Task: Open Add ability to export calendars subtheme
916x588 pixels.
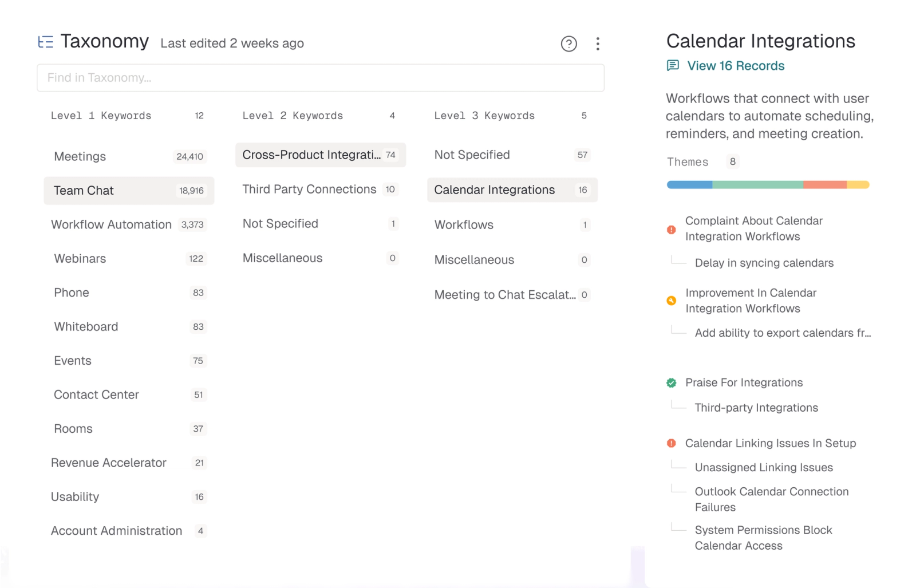Action: (783, 333)
